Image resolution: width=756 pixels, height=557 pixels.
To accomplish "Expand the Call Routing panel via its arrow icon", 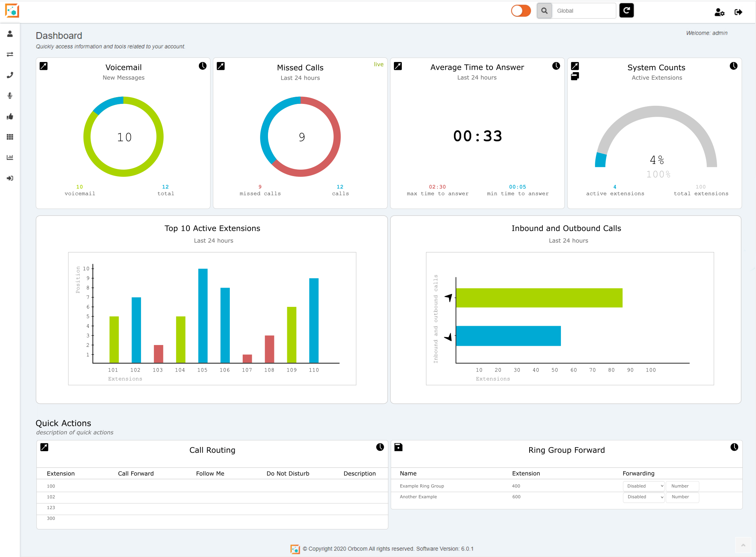I will (x=45, y=447).
